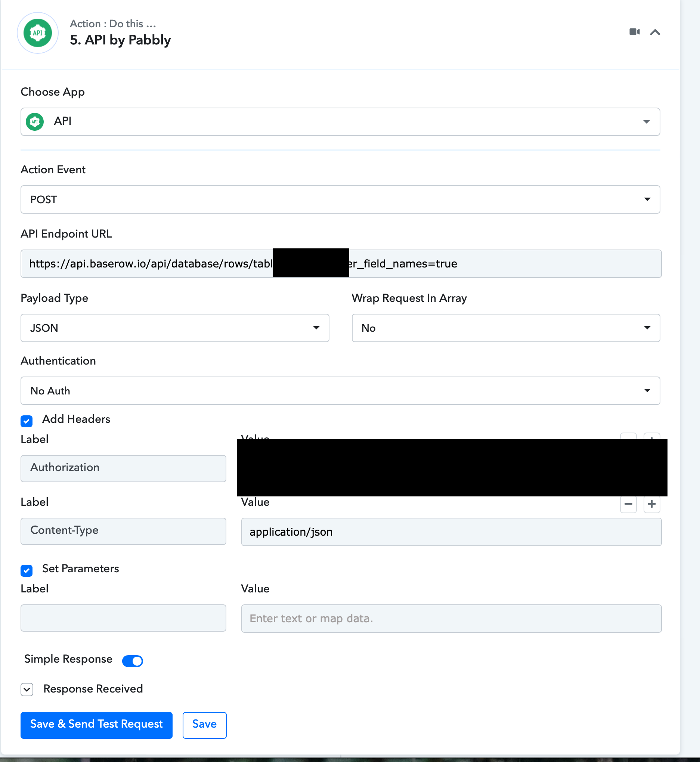The image size is (700, 762).
Task: Click the Authorization header label field
Action: click(123, 468)
